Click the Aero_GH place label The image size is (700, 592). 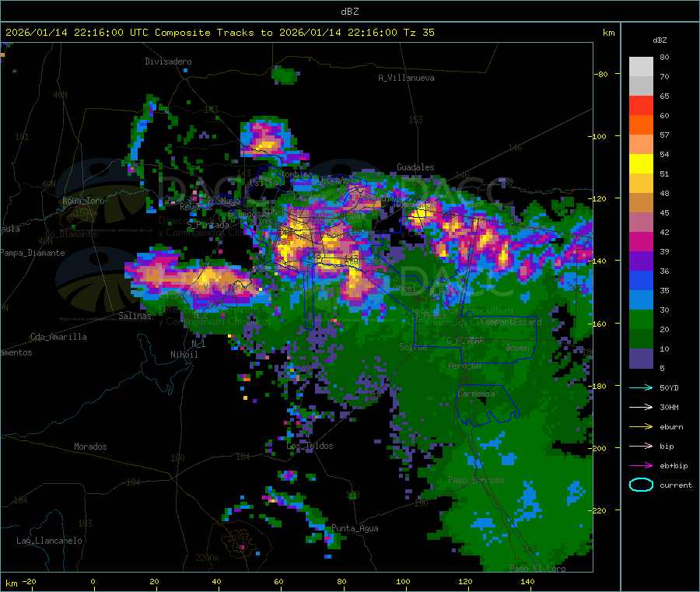pyautogui.click(x=464, y=366)
